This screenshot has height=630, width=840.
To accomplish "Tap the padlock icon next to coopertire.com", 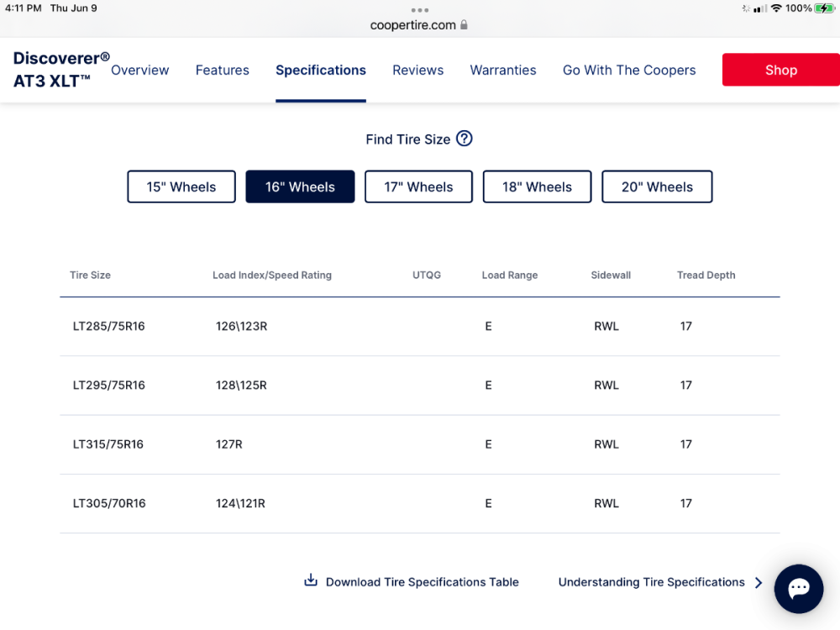I will tap(464, 25).
